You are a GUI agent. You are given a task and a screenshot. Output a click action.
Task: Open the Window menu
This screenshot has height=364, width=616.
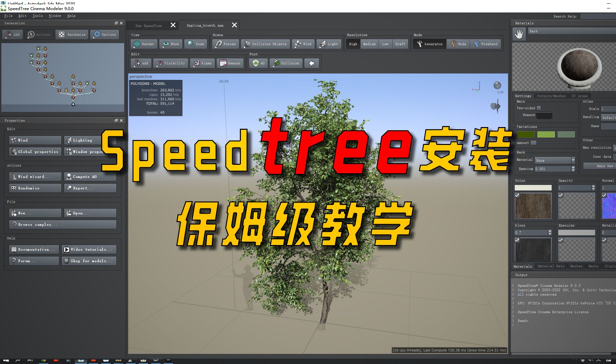(x=55, y=16)
